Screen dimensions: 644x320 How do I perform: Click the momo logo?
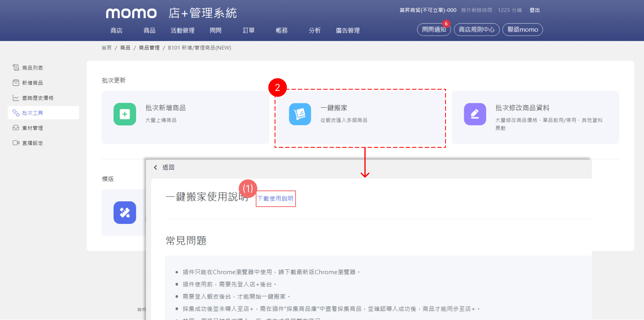(x=131, y=13)
